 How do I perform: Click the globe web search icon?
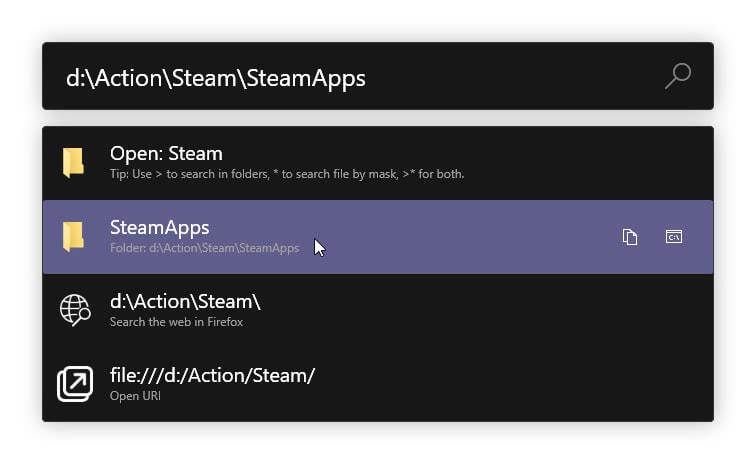click(74, 310)
